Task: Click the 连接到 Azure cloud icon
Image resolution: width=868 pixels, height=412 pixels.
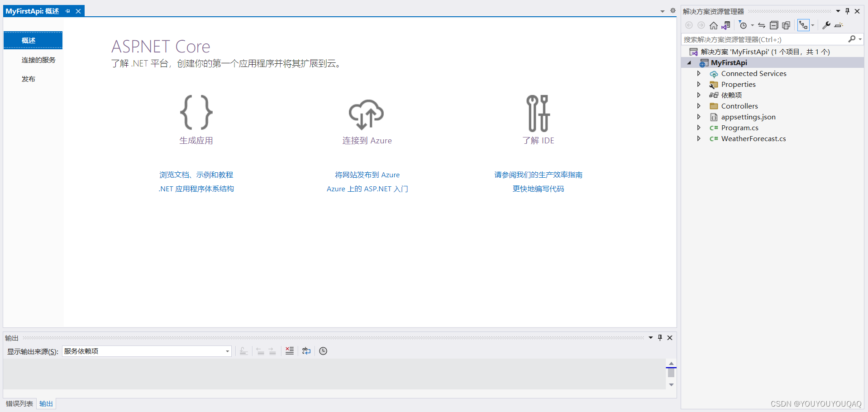Action: point(367,114)
